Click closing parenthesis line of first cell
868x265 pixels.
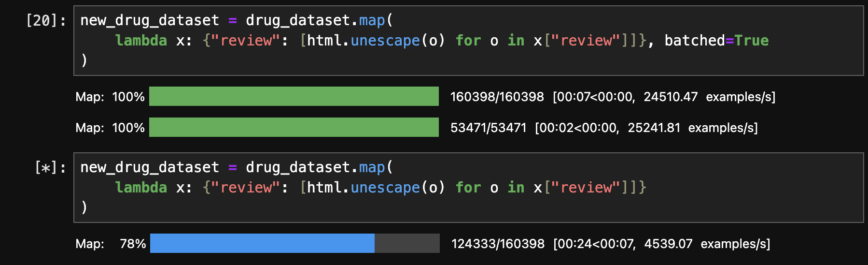[x=84, y=60]
